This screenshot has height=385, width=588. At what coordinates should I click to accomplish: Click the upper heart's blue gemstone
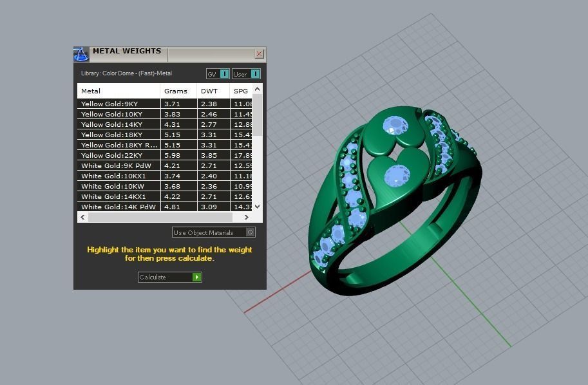pyautogui.click(x=395, y=126)
